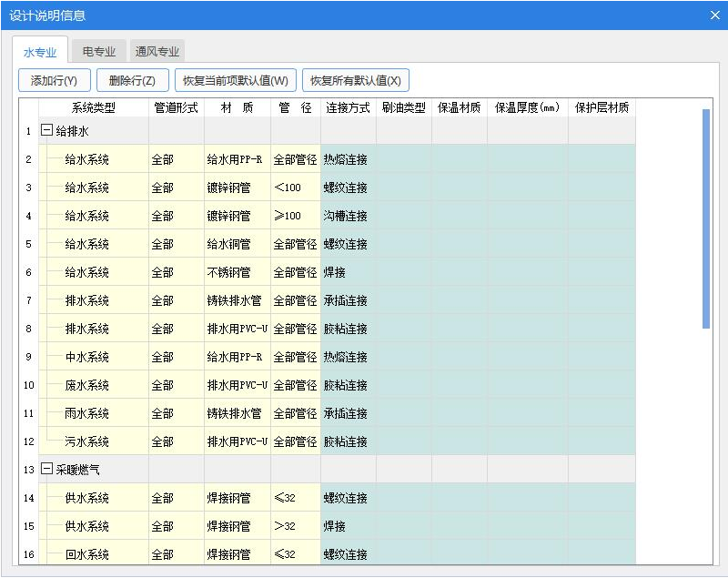
Task: Collapse the 给排水 group
Action: coord(46,131)
